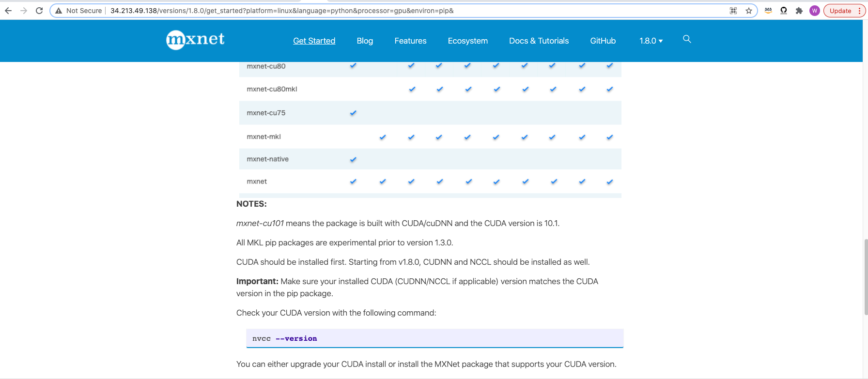This screenshot has width=868, height=379.
Task: Click the Not Secure warning indicator
Action: tap(78, 11)
